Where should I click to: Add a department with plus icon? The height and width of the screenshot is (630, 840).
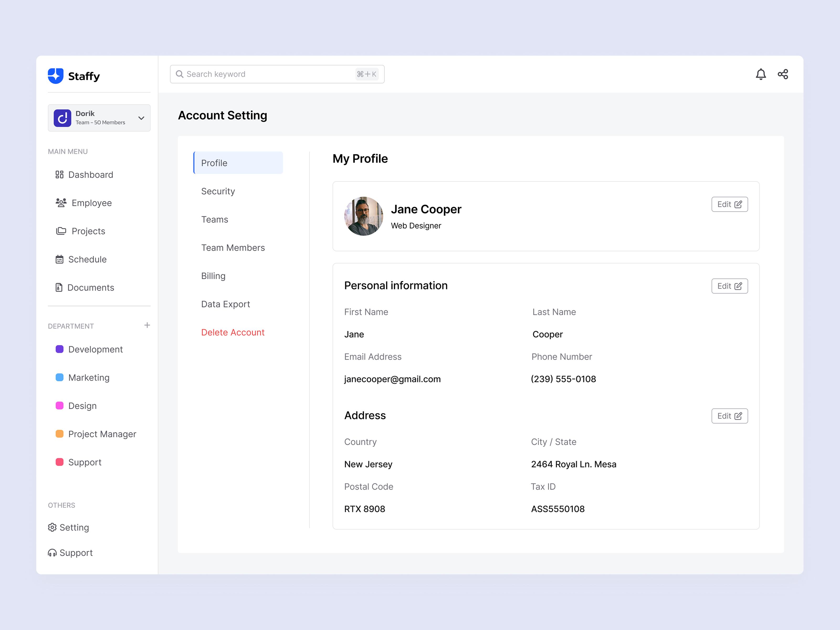point(147,325)
